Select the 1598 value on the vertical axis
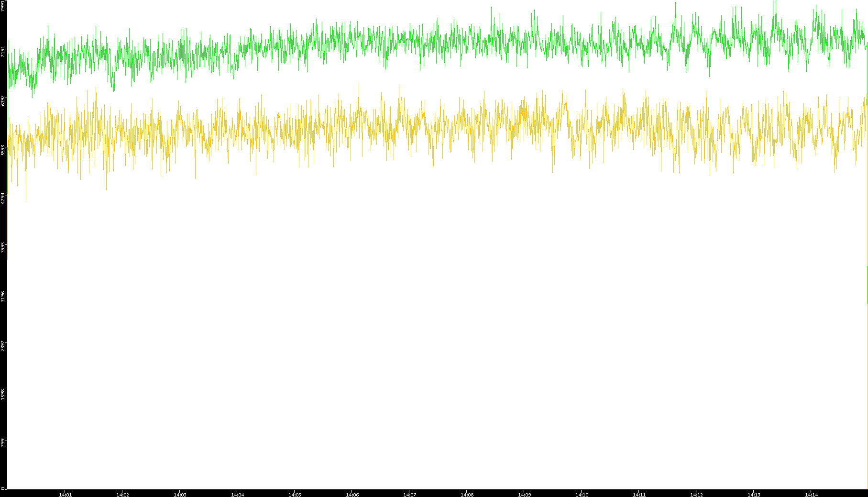Image resolution: width=868 pixels, height=497 pixels. pos(3,395)
